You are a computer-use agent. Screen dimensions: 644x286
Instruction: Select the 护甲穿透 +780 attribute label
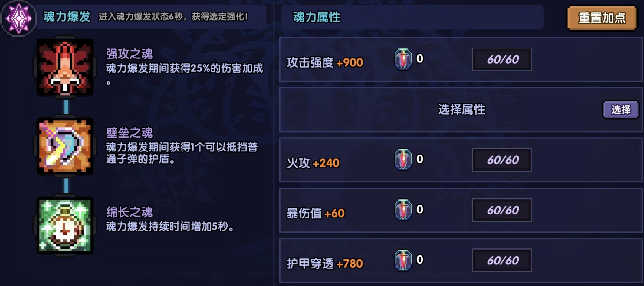325,264
